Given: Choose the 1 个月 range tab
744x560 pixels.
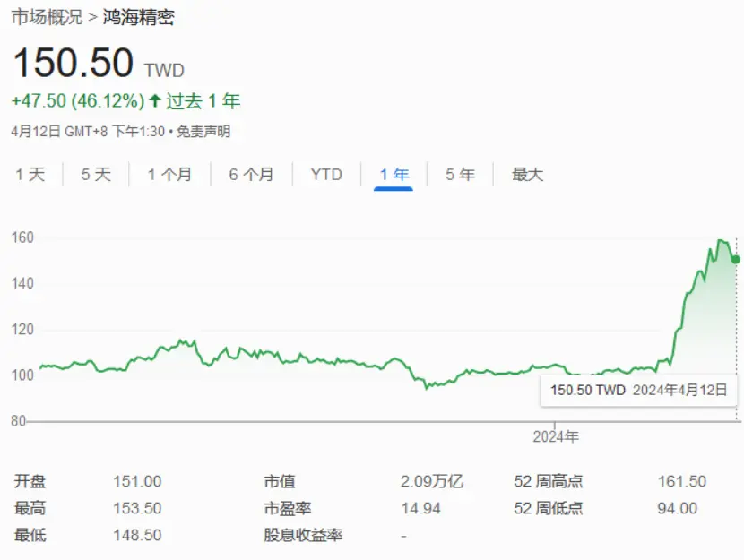Looking at the screenshot, I should coord(169,175).
